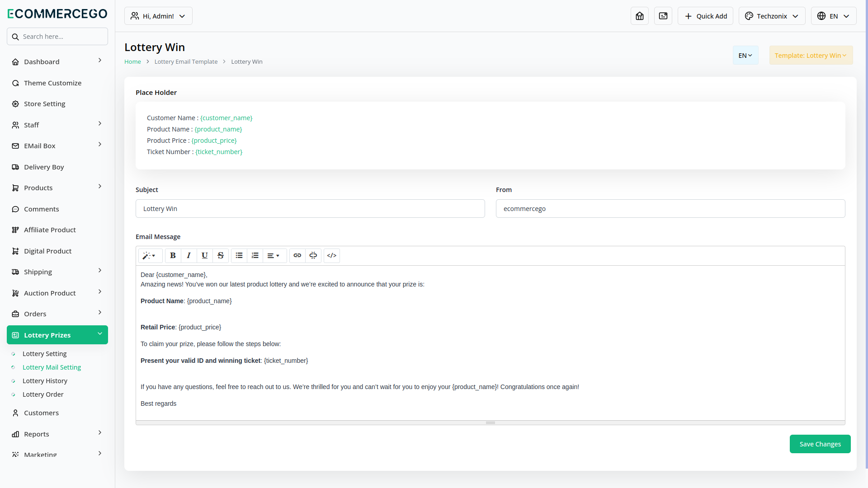The width and height of the screenshot is (868, 488).
Task: Collapse the Lottery Prizes menu
Action: point(57,335)
